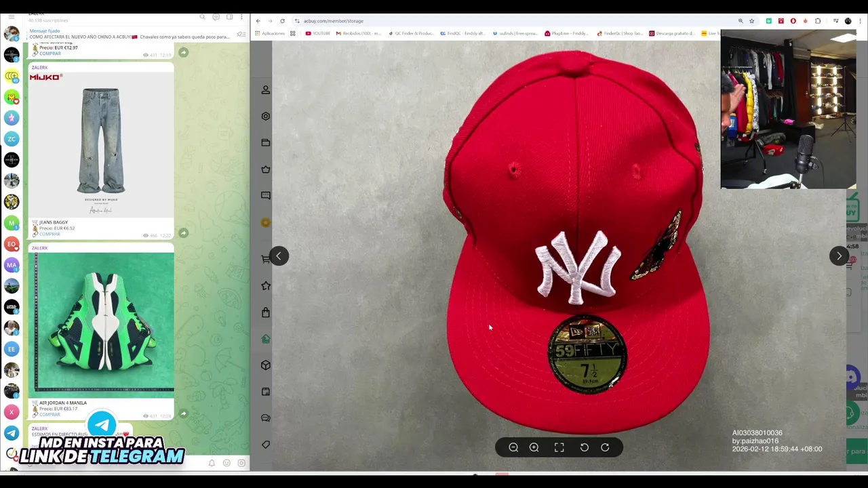Image resolution: width=868 pixels, height=488 pixels.
Task: Open the chat bubbles icon in ACBuy sidebar
Action: pyautogui.click(x=266, y=418)
